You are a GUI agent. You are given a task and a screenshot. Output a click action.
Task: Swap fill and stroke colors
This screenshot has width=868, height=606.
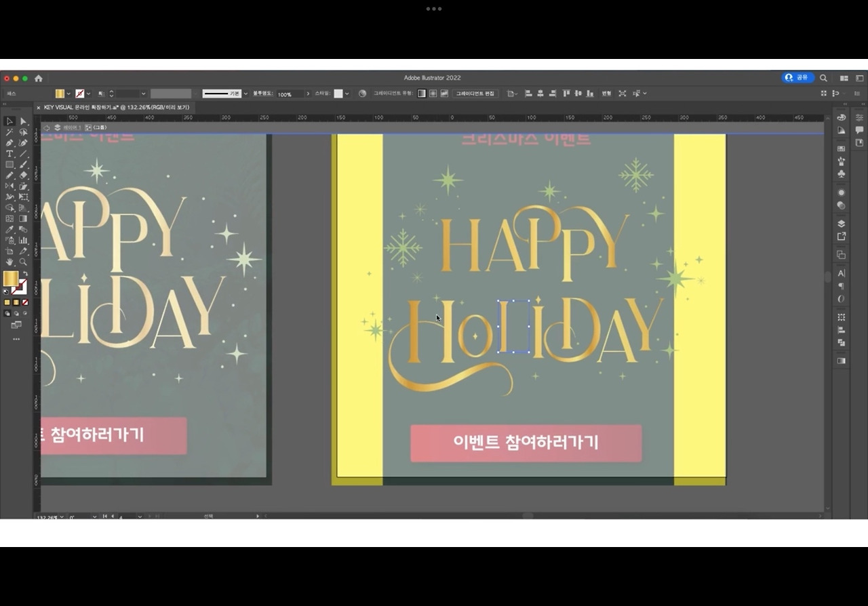coord(25,273)
